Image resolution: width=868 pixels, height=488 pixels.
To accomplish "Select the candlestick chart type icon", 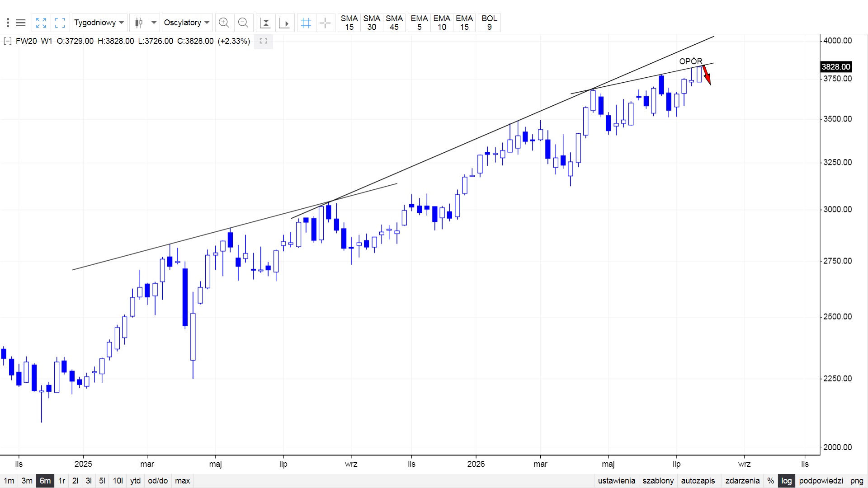I will click(139, 23).
